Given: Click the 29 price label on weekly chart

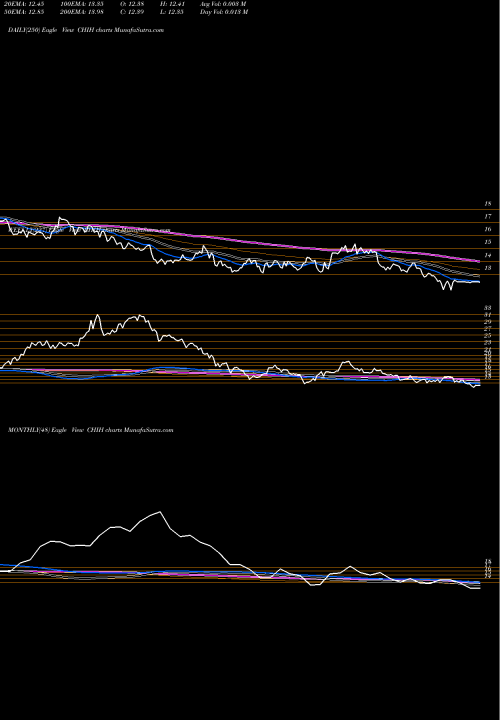Looking at the screenshot, I should [x=488, y=322].
